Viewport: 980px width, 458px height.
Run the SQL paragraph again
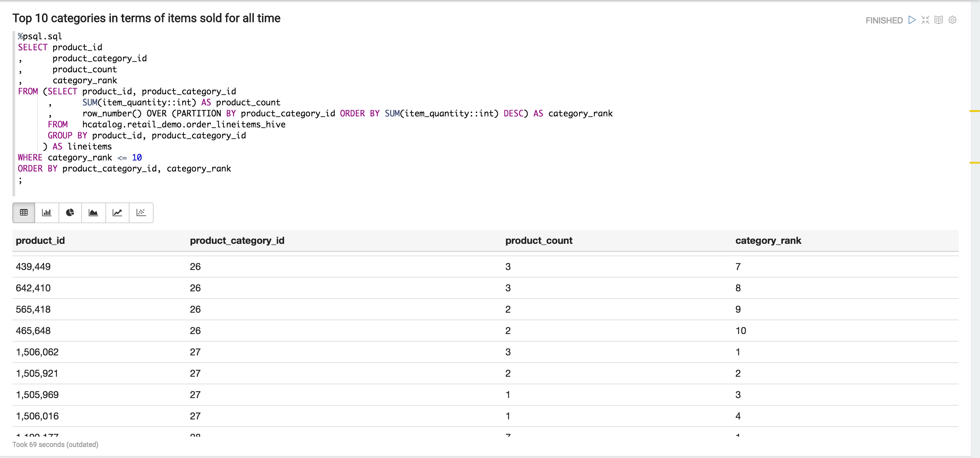click(x=911, y=20)
